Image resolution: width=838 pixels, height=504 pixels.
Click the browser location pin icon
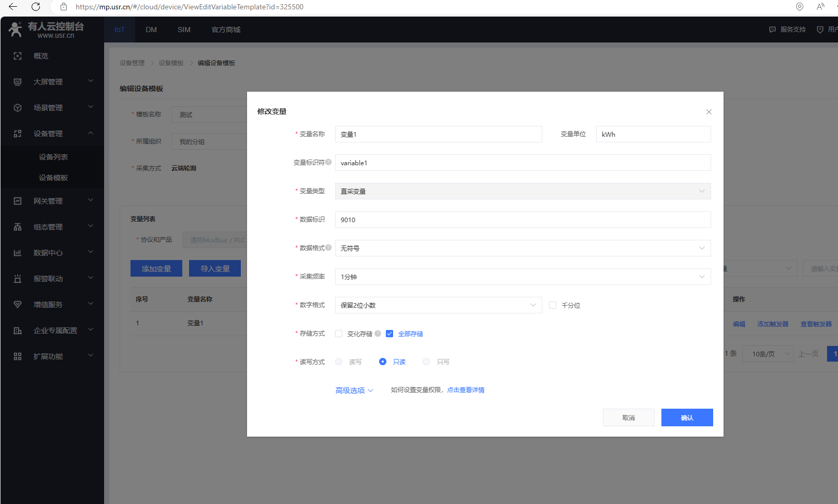pyautogui.click(x=800, y=7)
